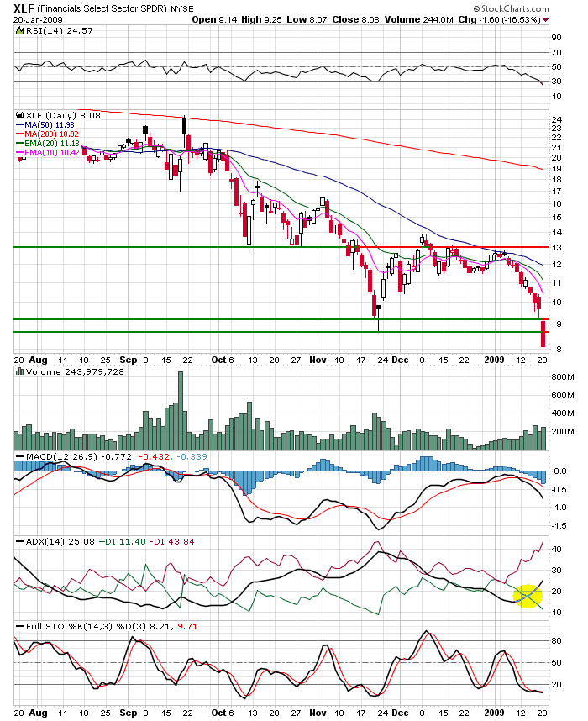This screenshot has height=721, width=588.
Task: Open the StockCharts.com copyright label
Action: (512, 8)
